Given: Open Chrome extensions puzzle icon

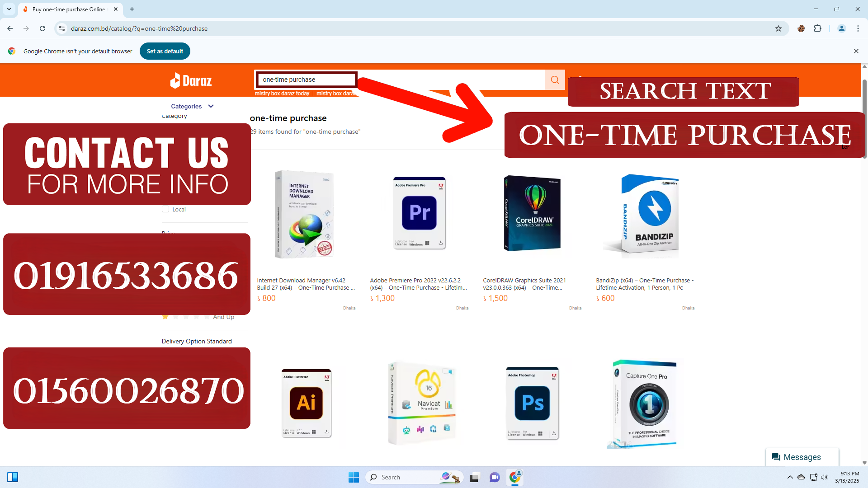Looking at the screenshot, I should pyautogui.click(x=817, y=28).
